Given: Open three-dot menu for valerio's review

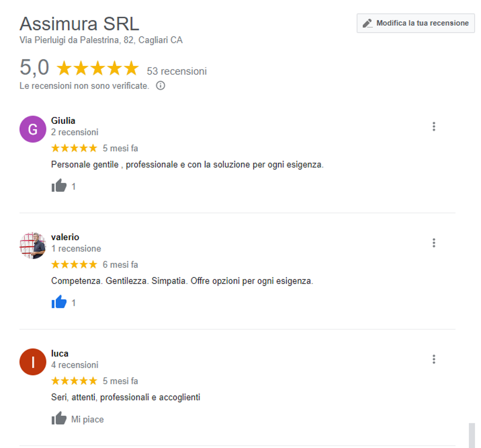Looking at the screenshot, I should tap(434, 243).
